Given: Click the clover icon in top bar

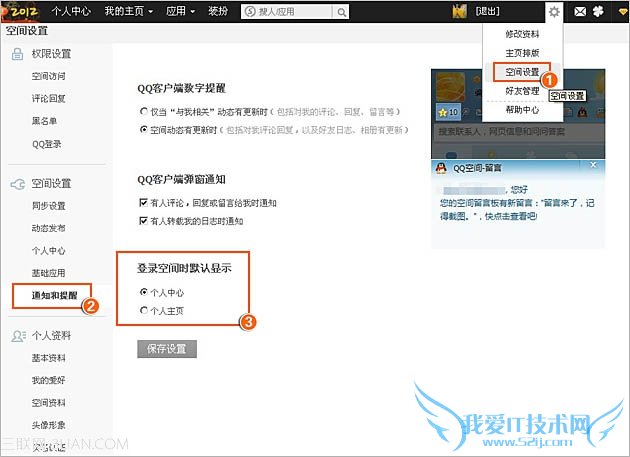Looking at the screenshot, I should coord(598,11).
